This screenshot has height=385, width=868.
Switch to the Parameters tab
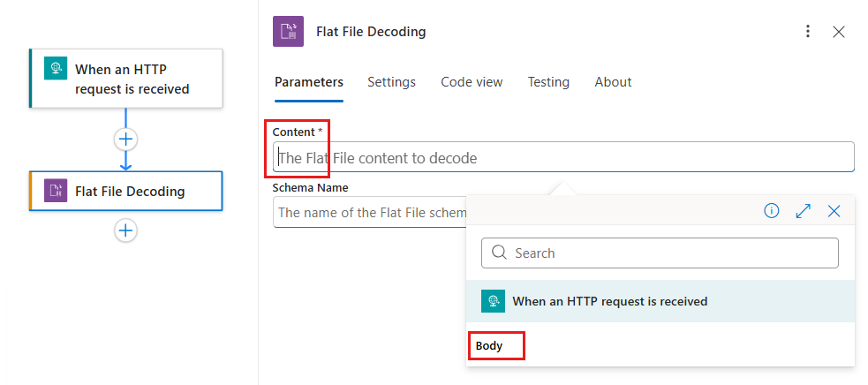[308, 82]
